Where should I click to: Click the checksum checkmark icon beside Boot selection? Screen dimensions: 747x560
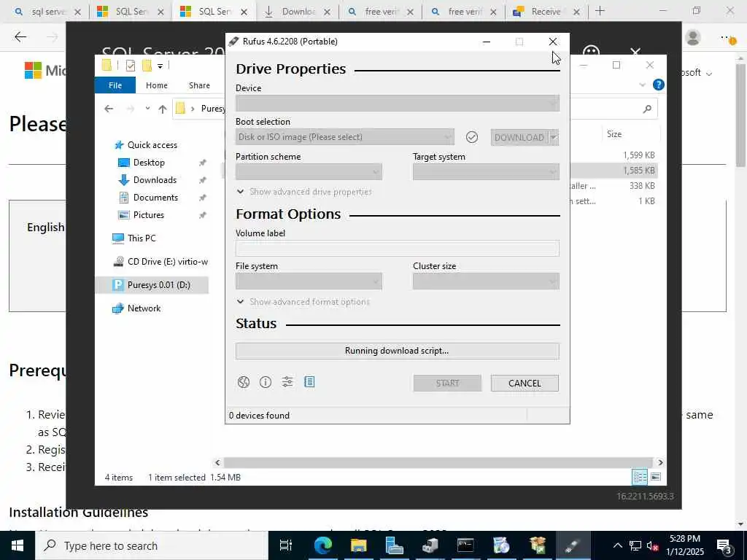(472, 137)
